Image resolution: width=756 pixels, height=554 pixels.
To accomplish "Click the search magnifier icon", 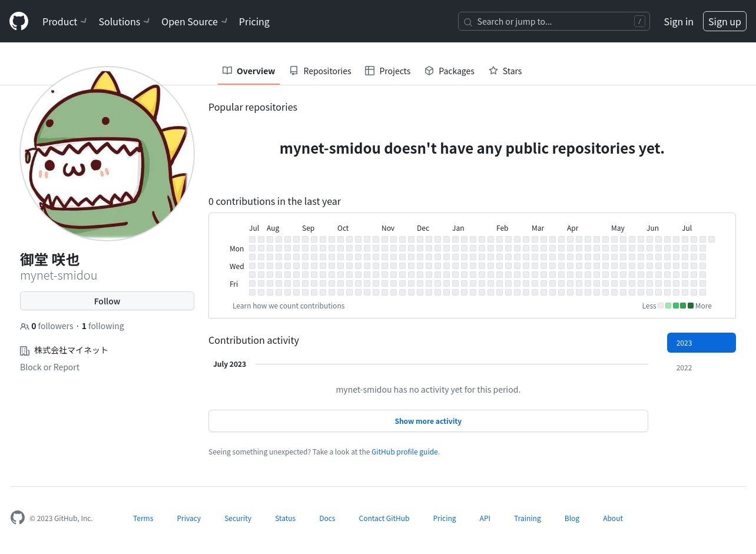I will click(468, 22).
